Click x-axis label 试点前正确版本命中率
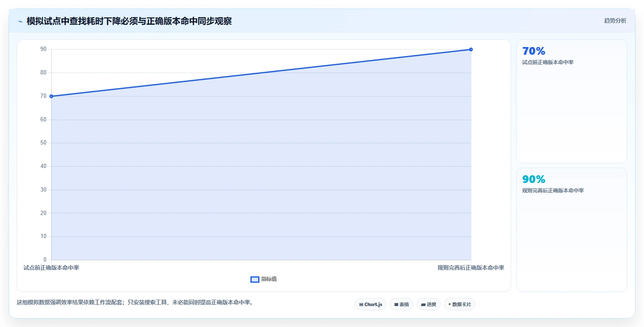The image size is (644, 327). click(51, 268)
